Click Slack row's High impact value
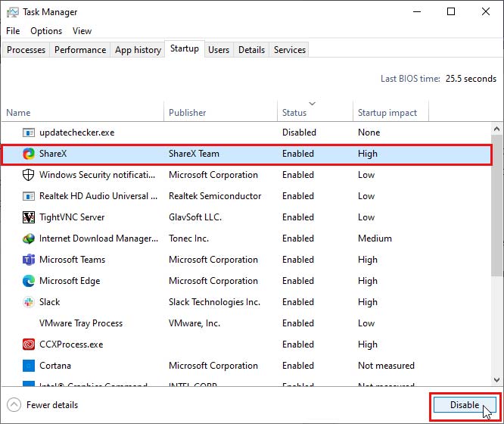The width and height of the screenshot is (504, 424). (x=367, y=302)
